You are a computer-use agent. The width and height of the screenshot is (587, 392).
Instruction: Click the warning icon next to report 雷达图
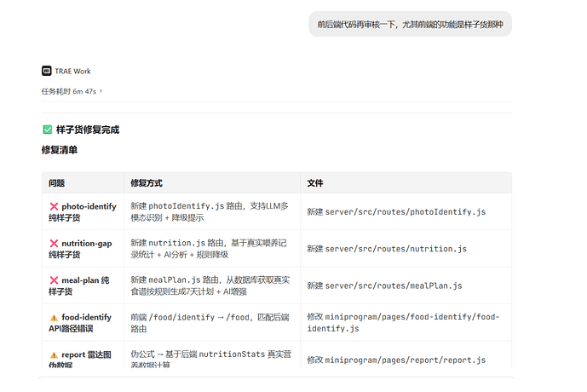pyautogui.click(x=54, y=355)
